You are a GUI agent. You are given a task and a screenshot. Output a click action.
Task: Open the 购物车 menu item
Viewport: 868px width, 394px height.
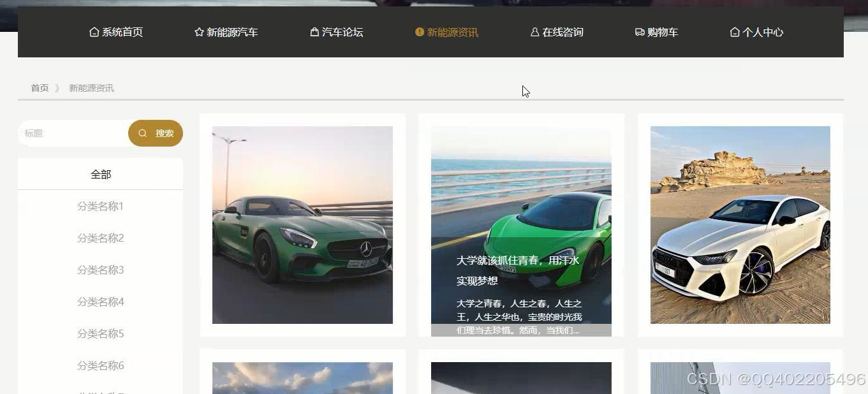(657, 32)
